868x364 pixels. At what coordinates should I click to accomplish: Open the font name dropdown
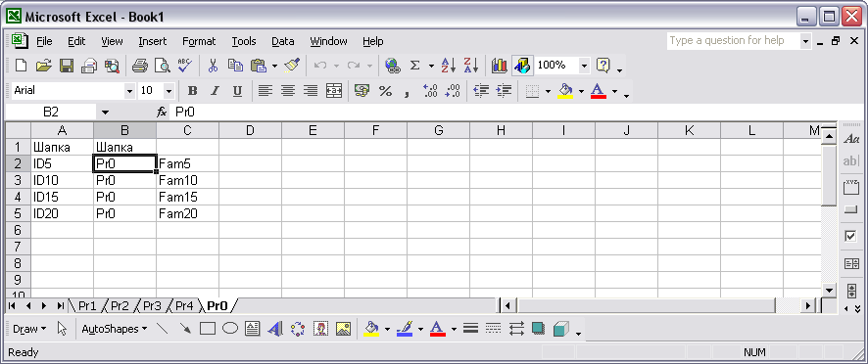pyautogui.click(x=130, y=91)
